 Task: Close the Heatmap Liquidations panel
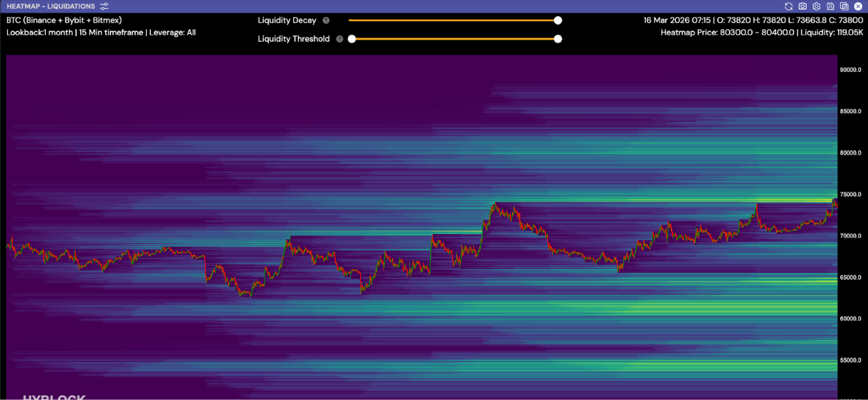click(858, 6)
